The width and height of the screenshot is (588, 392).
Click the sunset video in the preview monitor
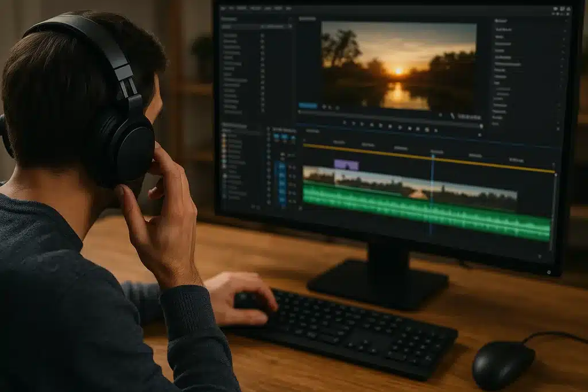(399, 65)
